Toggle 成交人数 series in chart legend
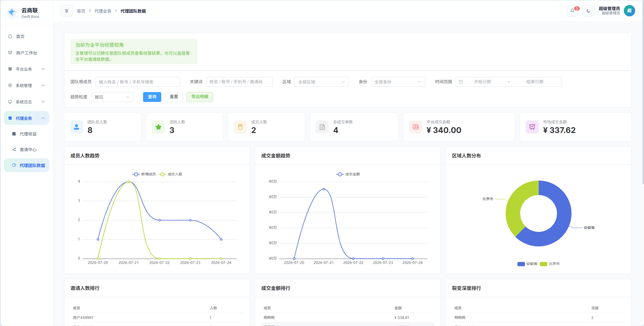Screen dimensions: 644x326 pyautogui.click(x=171, y=174)
